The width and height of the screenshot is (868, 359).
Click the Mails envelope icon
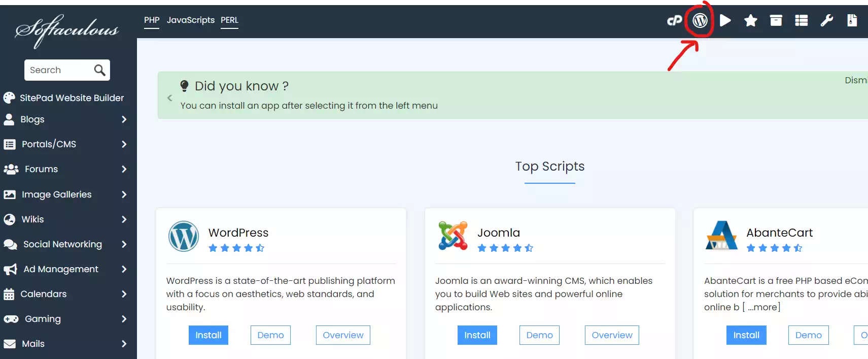[10, 344]
